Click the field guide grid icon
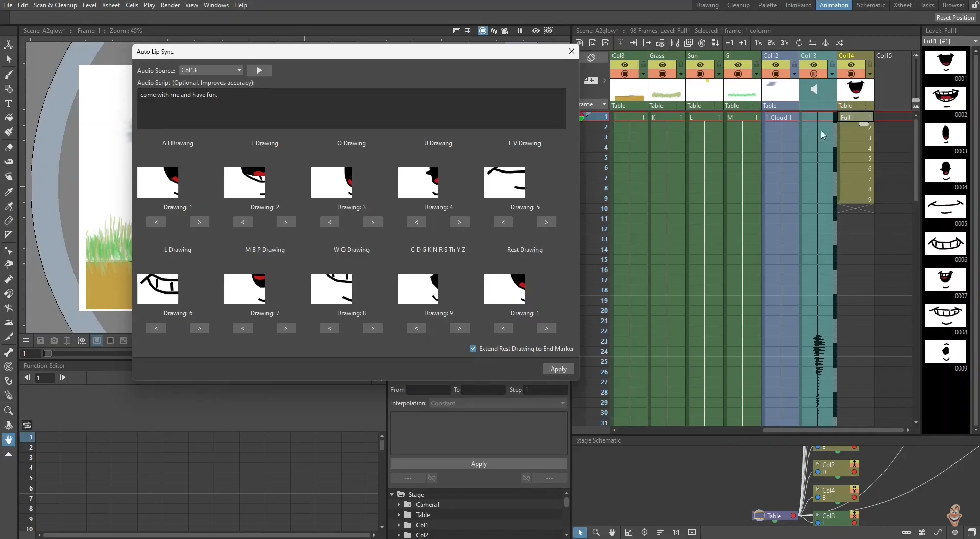This screenshot has height=539, width=980. pyautogui.click(x=468, y=31)
